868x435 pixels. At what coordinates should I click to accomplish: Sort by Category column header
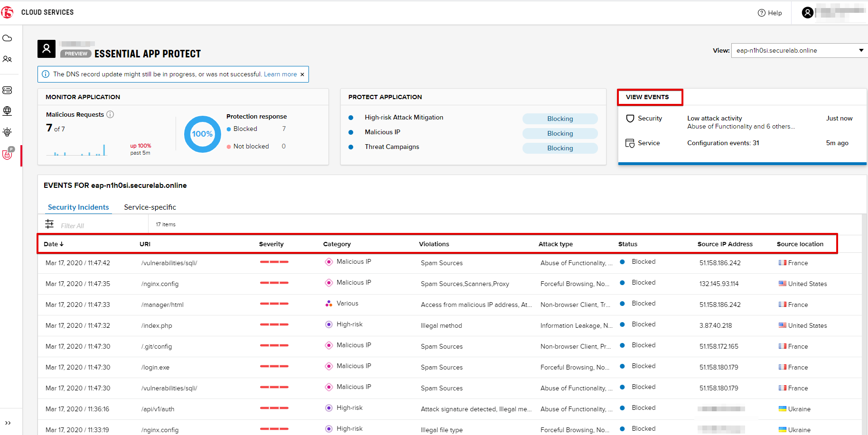[337, 244]
